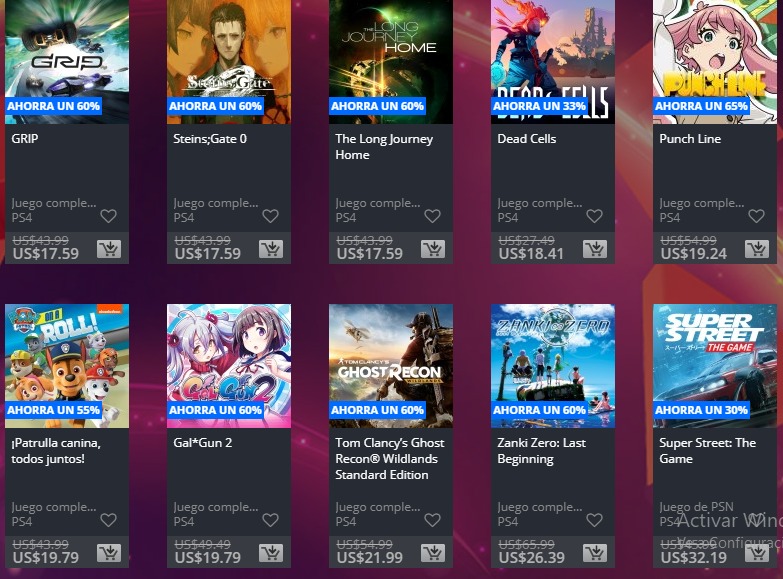The image size is (783, 579).
Task: Click Tom Clancy's Ghost Recon Wildlands title
Action: [x=384, y=458]
